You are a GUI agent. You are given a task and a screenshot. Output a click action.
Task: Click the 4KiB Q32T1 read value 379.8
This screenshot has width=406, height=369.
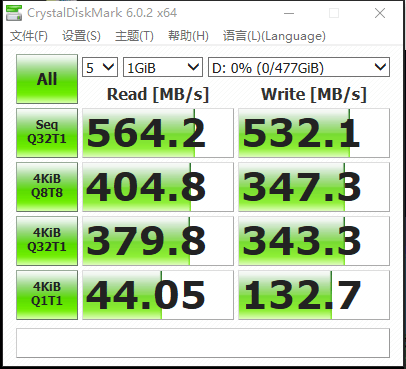[x=158, y=241]
